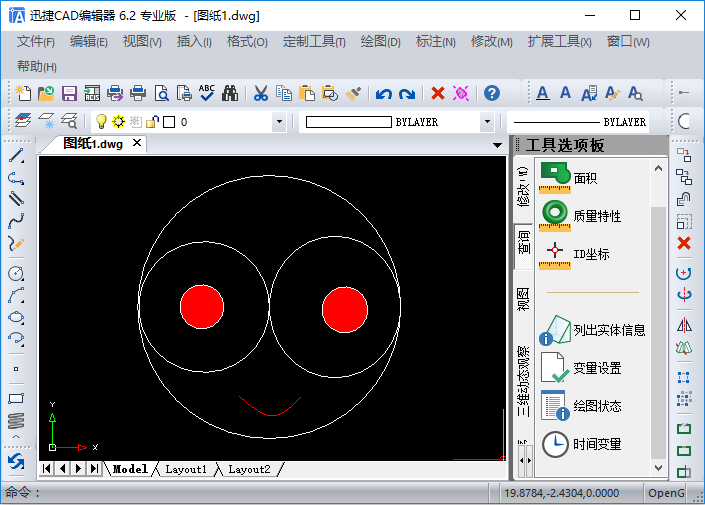The width and height of the screenshot is (705, 505).
Task: Open 三维动态观察 vertical palette tab
Action: click(523, 381)
